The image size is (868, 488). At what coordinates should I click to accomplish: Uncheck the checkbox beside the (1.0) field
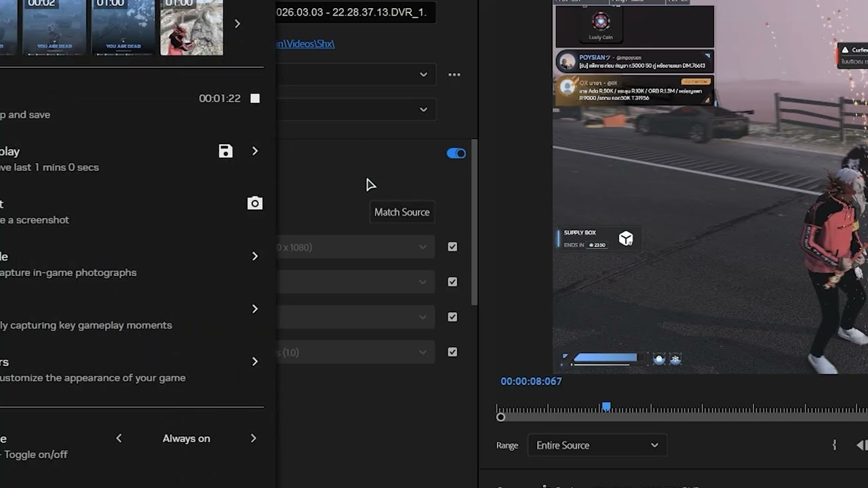[x=452, y=352]
